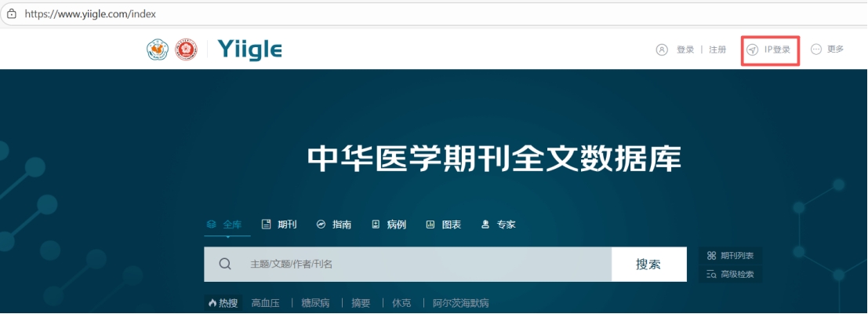Switch to the 病例 tab

388,225
